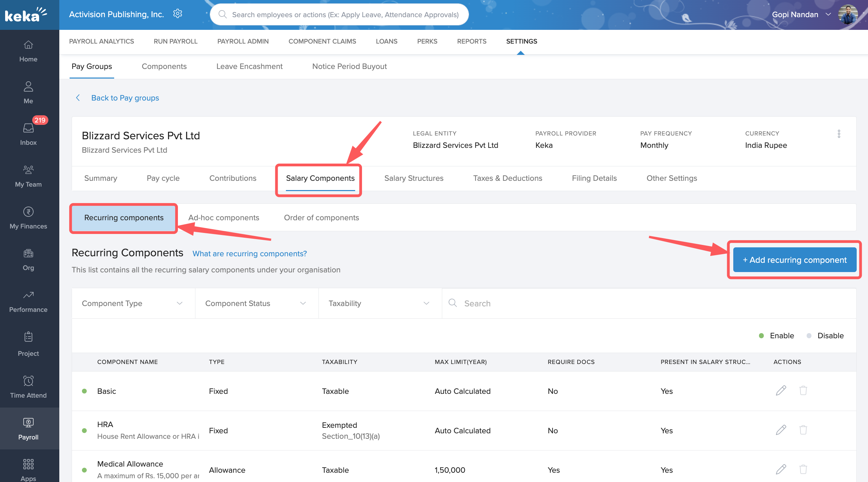The width and height of the screenshot is (868, 482).
Task: Click Add recurring component button
Action: click(795, 260)
